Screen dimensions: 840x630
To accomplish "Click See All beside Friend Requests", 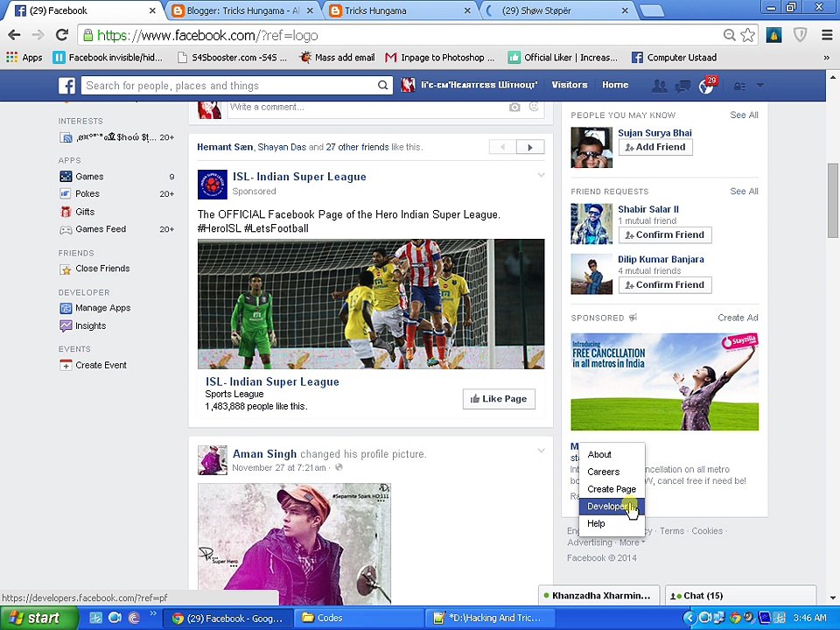I will (744, 192).
